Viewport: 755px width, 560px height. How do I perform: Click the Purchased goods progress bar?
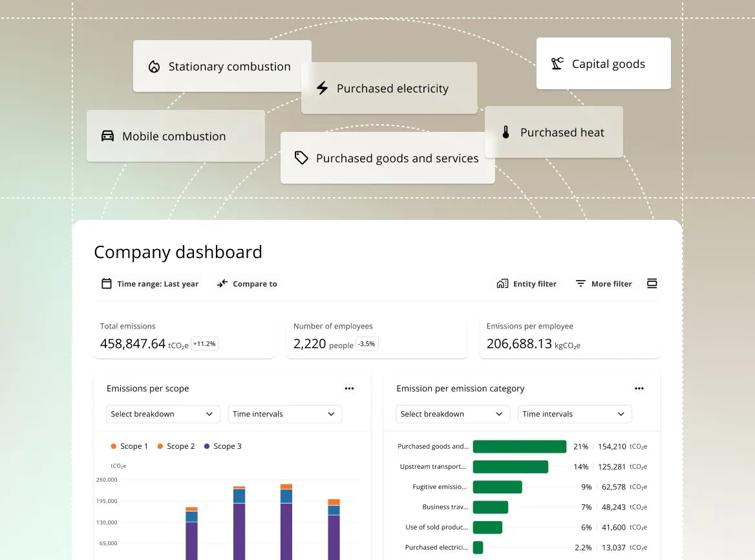tap(519, 446)
